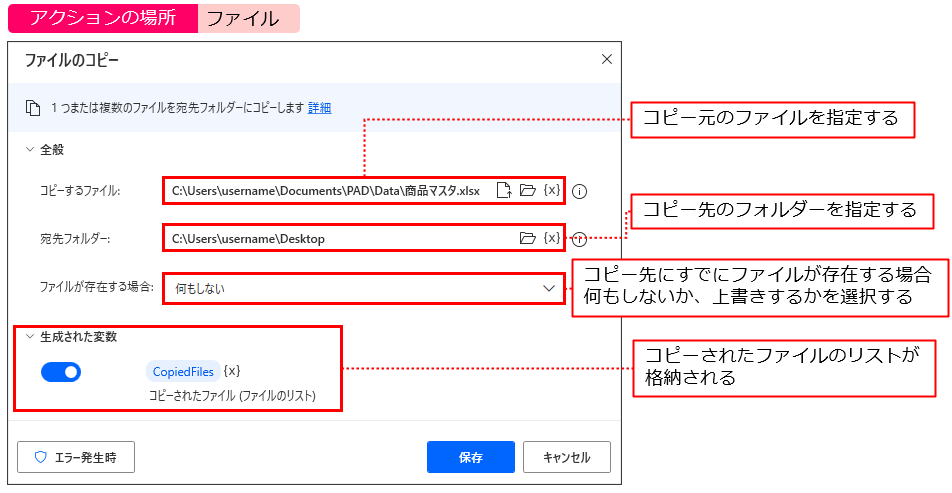This screenshot has height=493, width=952.
Task: Click the info icon beside コピーするファイル
Action: coord(580,191)
